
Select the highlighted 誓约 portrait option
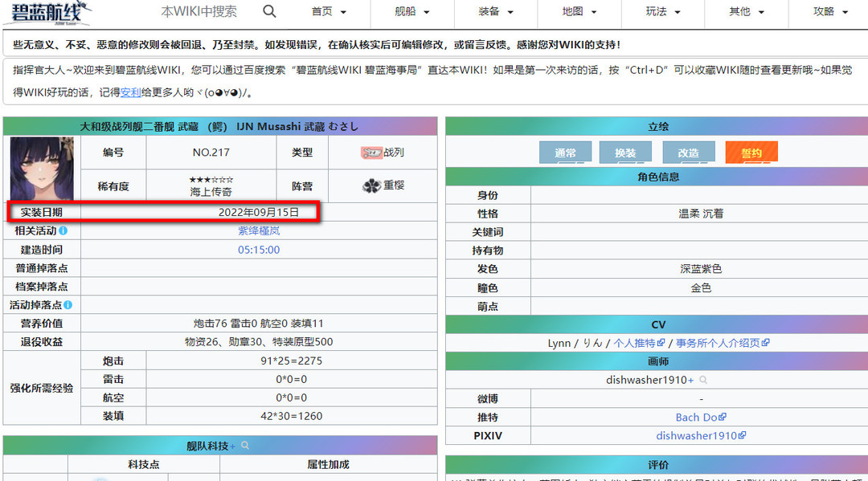click(x=751, y=150)
